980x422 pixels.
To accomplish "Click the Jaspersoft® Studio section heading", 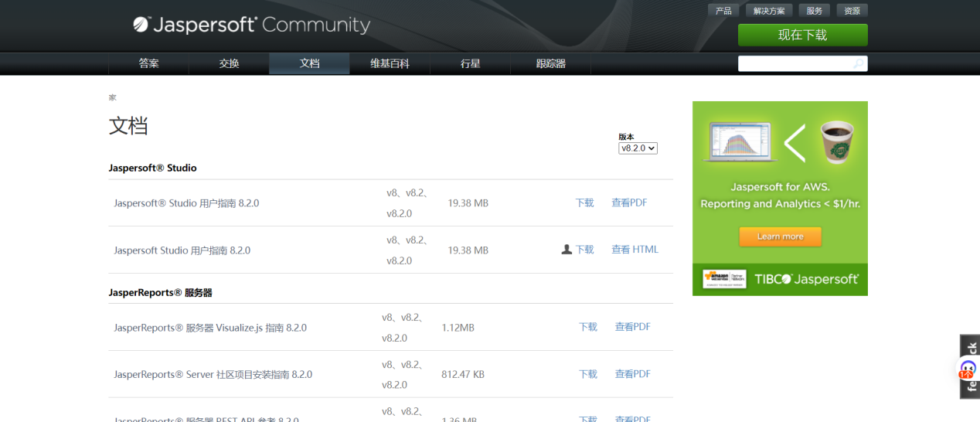I will (x=152, y=168).
